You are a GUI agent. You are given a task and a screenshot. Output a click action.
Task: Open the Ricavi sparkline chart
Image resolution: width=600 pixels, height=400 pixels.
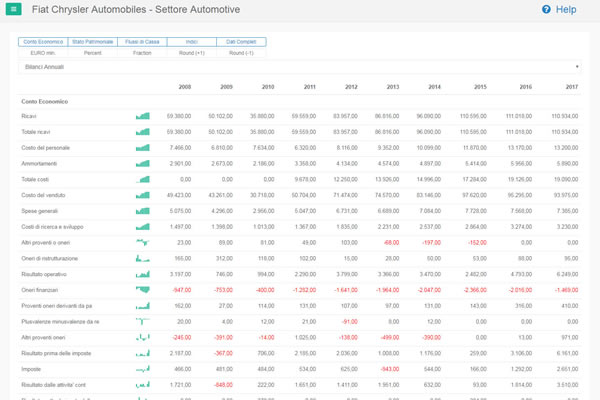click(143, 116)
